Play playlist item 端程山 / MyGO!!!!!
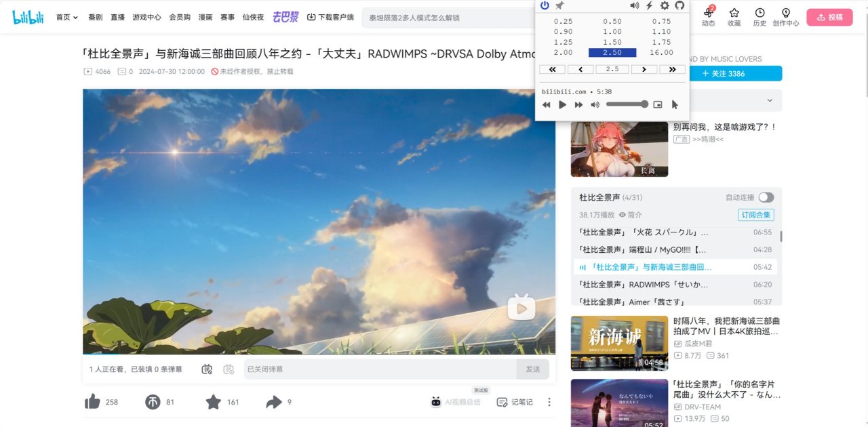This screenshot has width=868, height=427. (675, 249)
